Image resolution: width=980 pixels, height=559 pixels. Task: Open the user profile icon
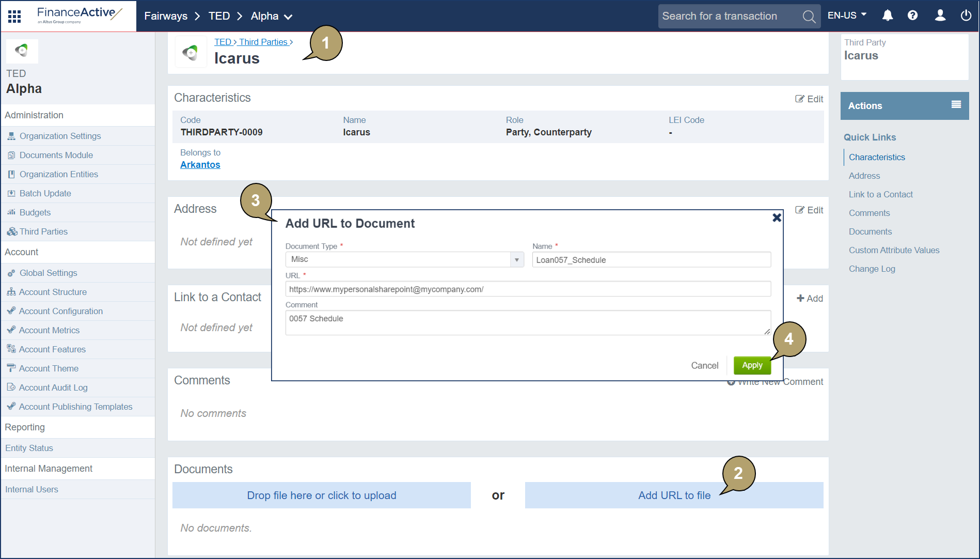point(940,15)
